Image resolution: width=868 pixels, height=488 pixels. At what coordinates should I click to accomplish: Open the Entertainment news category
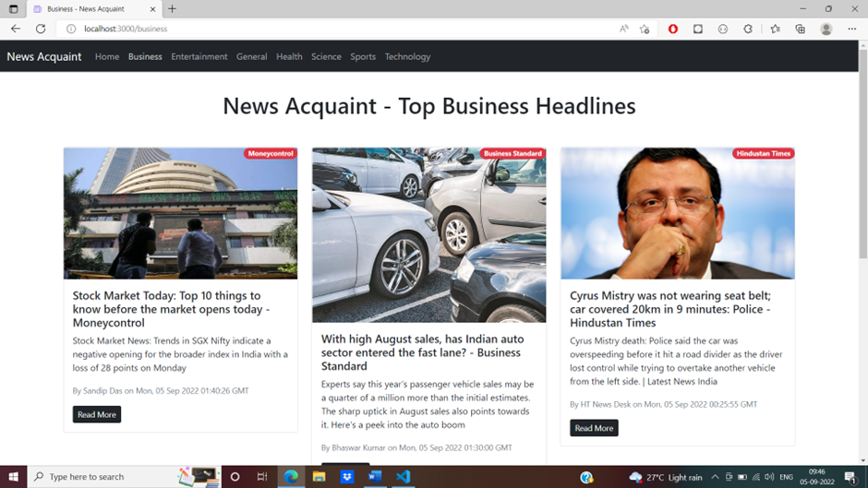(199, 56)
